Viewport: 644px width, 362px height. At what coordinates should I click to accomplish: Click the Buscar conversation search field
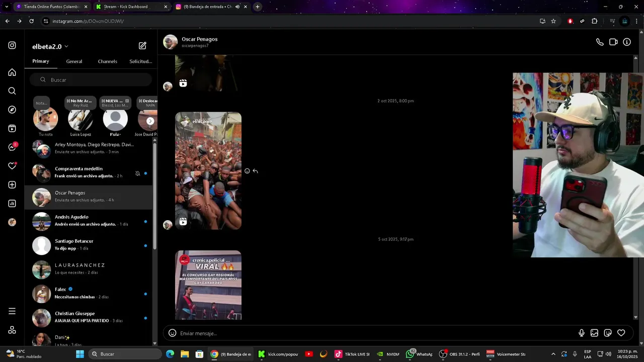[91, 79]
